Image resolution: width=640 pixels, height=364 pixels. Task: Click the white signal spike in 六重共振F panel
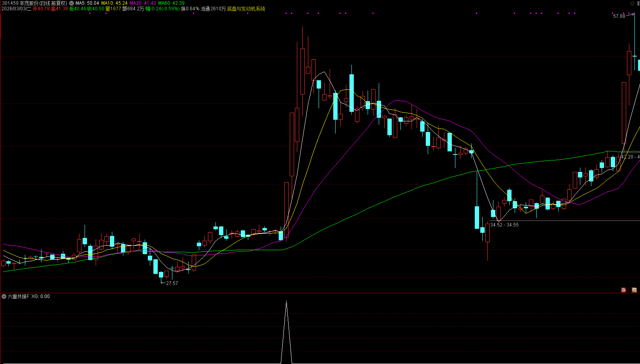click(x=287, y=332)
